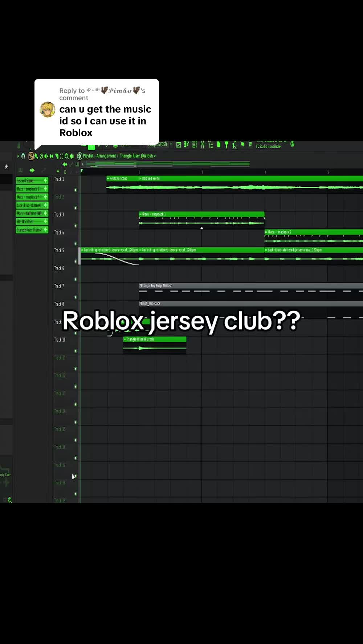Select the Triangle Riser @izrosh audio clip
The image size is (363, 644).
tap(155, 344)
